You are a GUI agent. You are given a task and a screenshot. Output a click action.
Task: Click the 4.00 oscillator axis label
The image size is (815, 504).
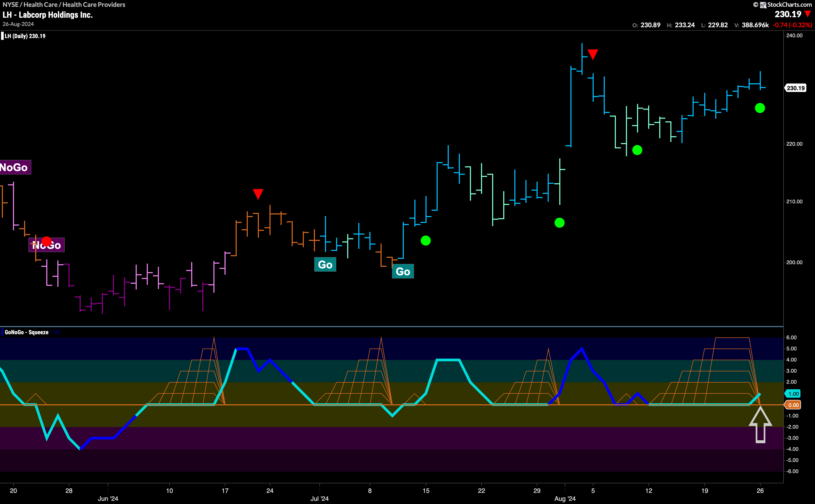tap(791, 360)
